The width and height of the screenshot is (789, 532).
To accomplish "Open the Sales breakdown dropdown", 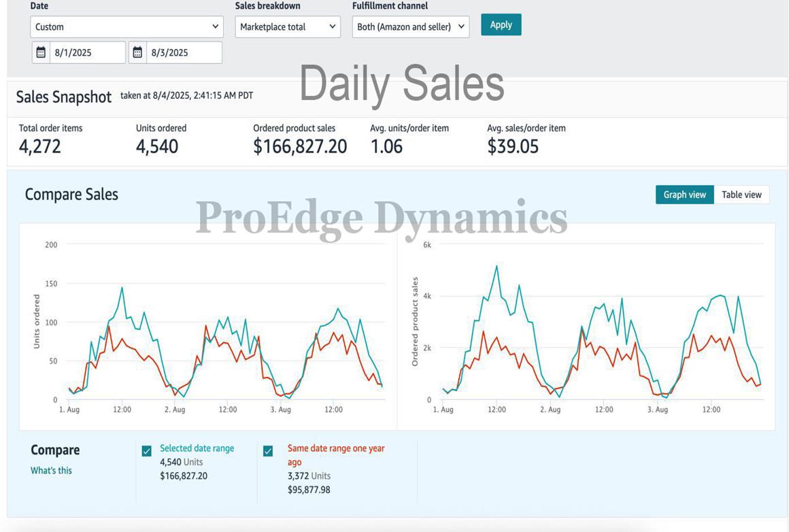I will [288, 27].
